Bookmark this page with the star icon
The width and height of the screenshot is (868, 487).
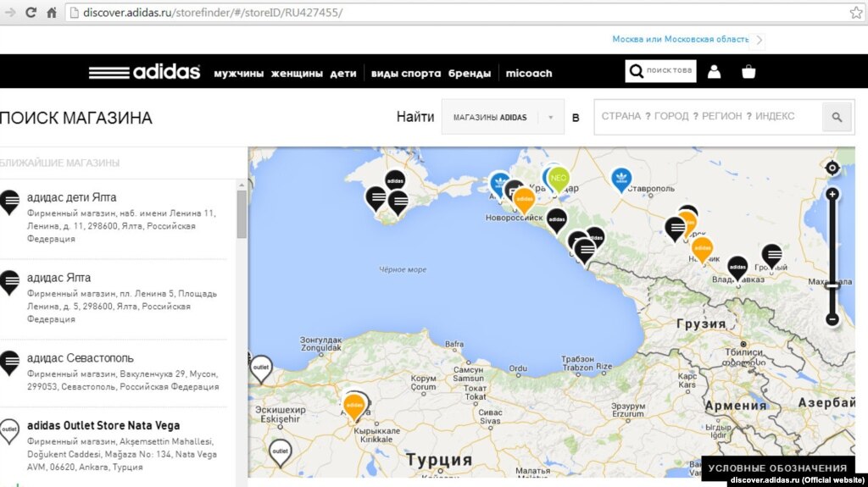tap(856, 12)
